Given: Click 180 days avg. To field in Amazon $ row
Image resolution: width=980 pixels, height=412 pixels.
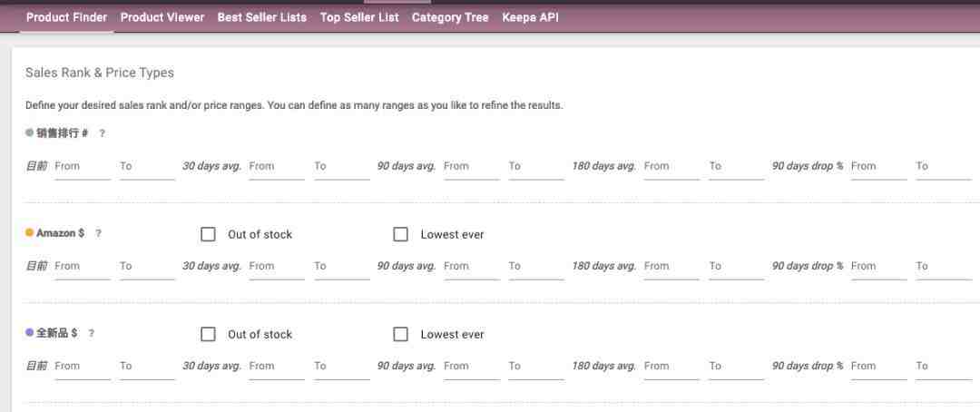Looking at the screenshot, I should coord(736,267).
